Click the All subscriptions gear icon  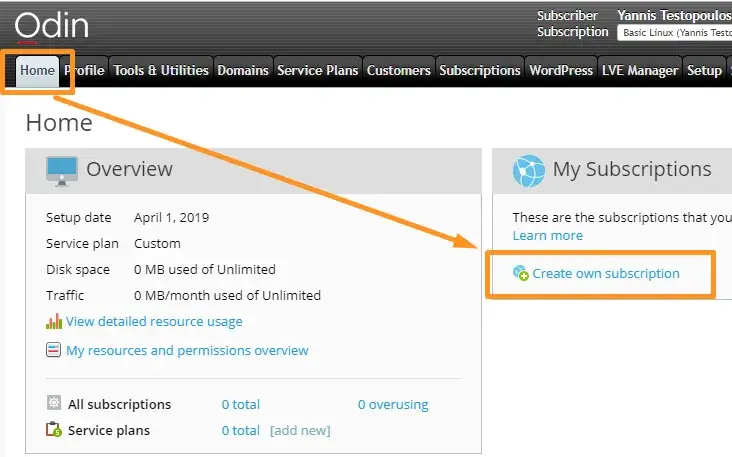54,402
